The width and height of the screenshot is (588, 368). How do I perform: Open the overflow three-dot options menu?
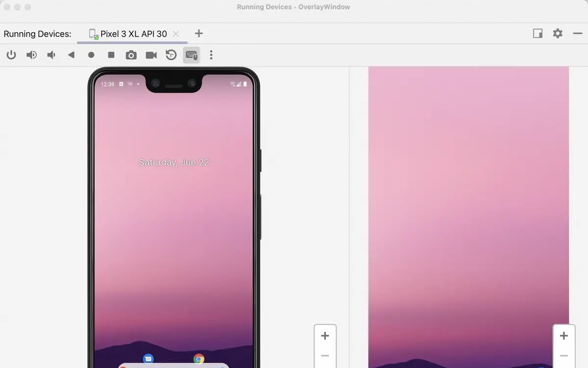[x=211, y=55]
